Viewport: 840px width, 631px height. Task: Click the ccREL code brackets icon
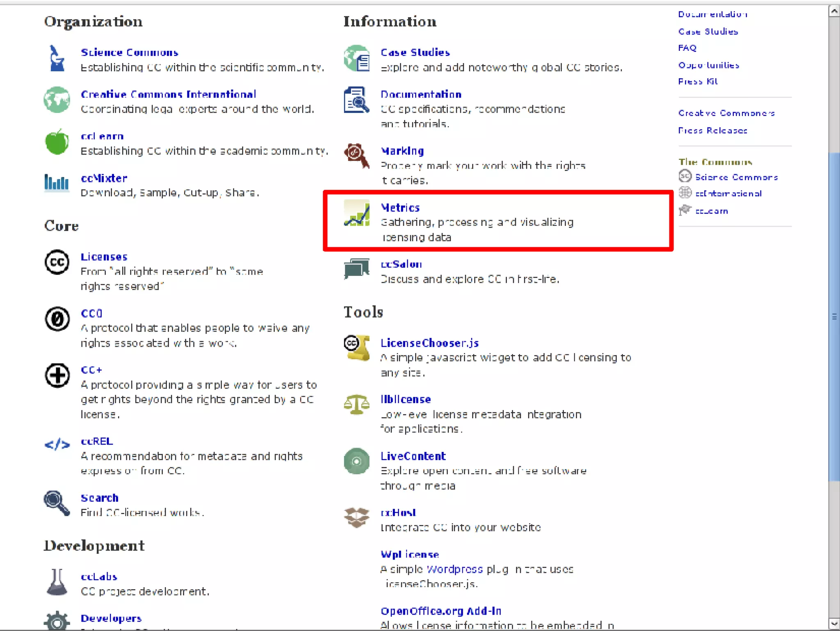57,444
